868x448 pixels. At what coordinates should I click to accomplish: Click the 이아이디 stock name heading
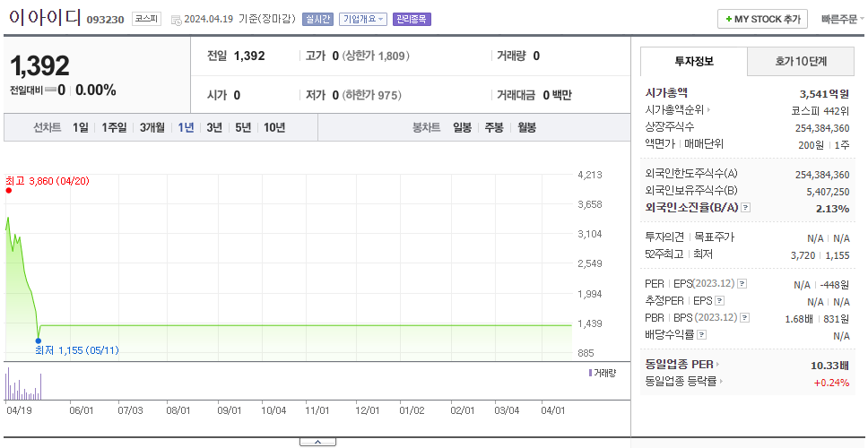pos(45,18)
